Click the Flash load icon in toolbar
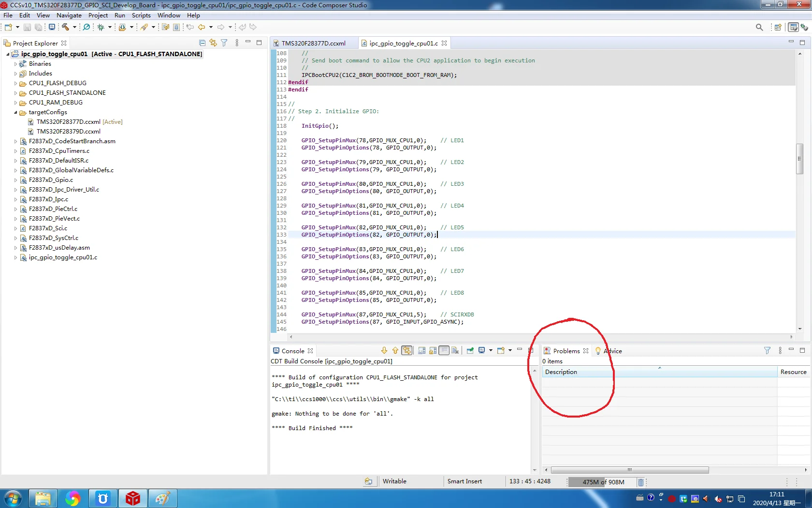812x508 pixels. click(x=122, y=27)
